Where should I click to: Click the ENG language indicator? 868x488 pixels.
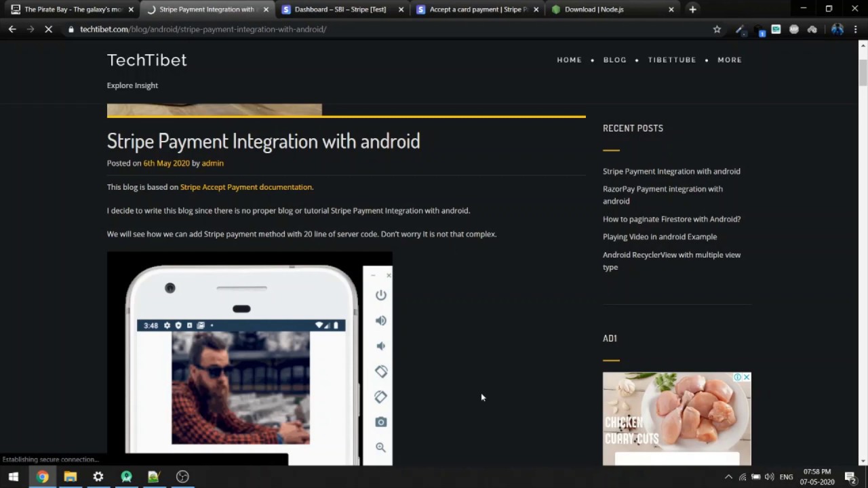[x=786, y=477]
